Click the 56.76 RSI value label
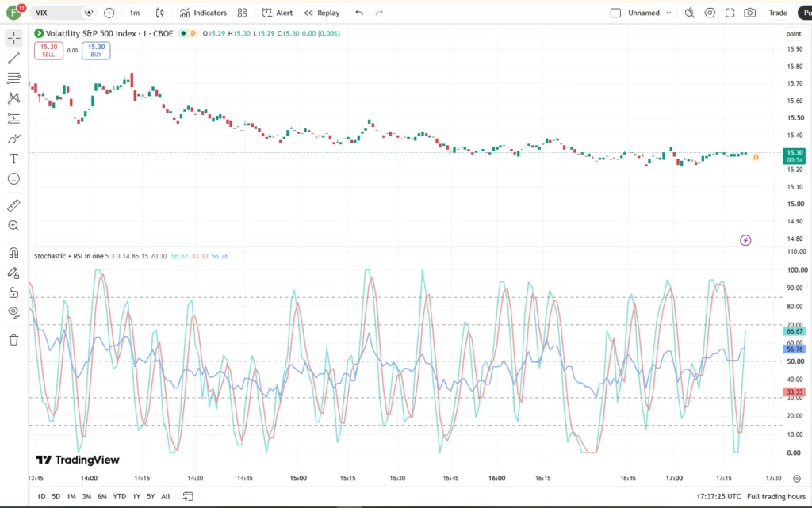This screenshot has height=508, width=812. pyautogui.click(x=795, y=349)
